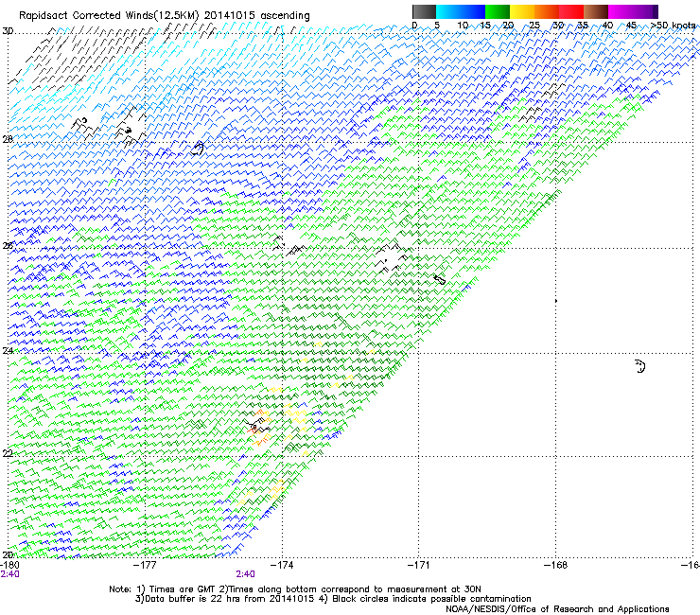Click the '35' legend scale label
700x615 pixels.
(583, 26)
